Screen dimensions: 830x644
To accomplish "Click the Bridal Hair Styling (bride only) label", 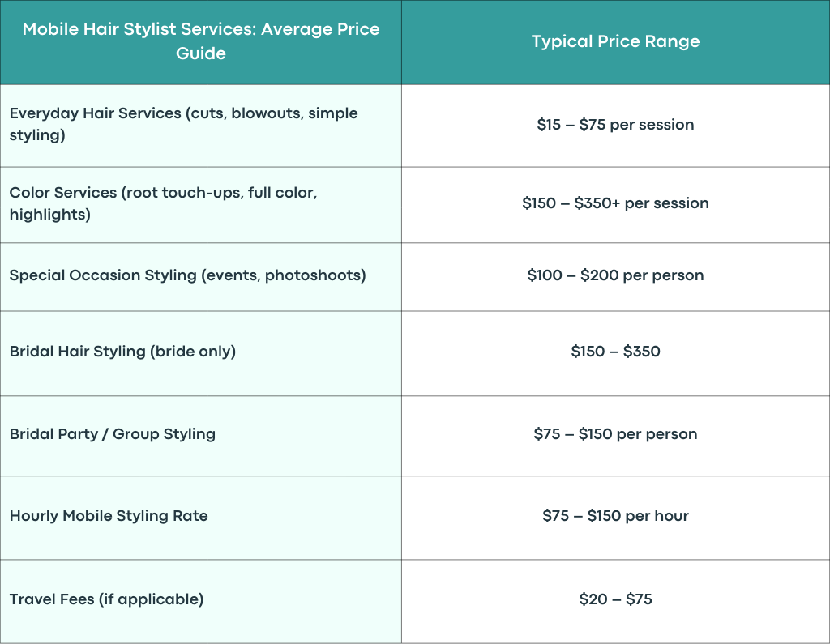I will [123, 352].
